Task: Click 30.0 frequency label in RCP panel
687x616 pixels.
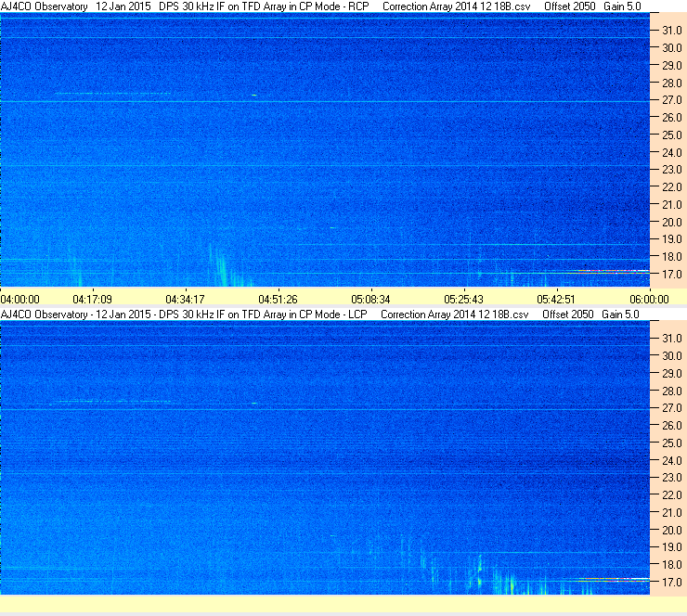Action: (671, 48)
